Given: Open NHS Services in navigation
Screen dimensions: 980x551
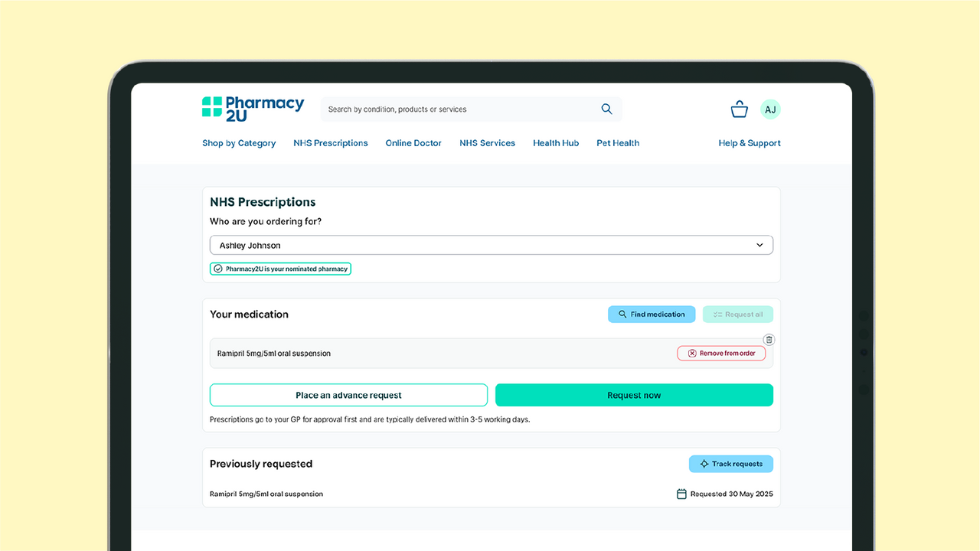Looking at the screenshot, I should pos(487,143).
